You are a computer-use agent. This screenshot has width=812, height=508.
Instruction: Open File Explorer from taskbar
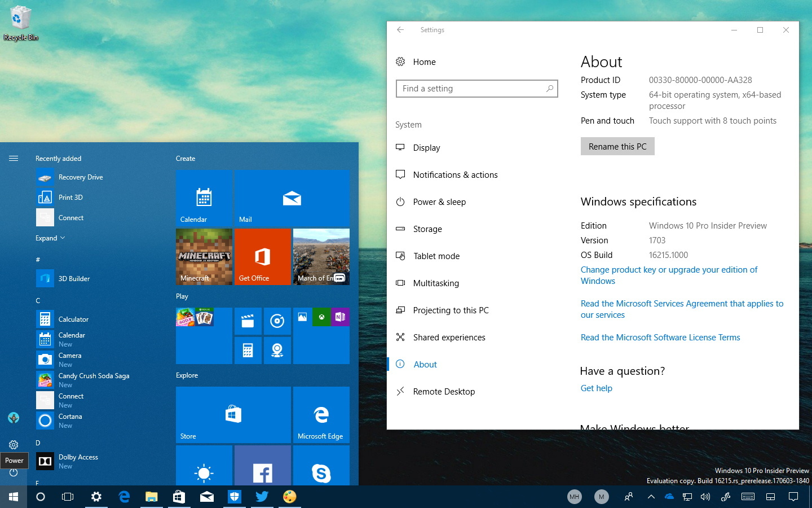151,497
